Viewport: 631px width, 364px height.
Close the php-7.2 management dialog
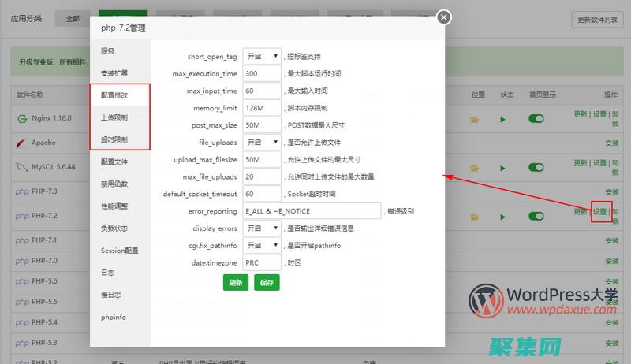tap(444, 17)
